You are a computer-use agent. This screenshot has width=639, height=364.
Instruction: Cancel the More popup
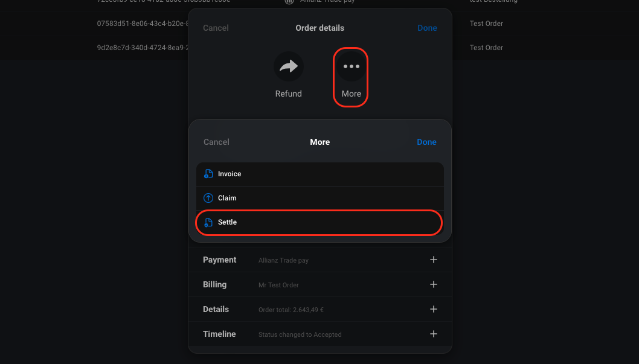click(x=216, y=142)
